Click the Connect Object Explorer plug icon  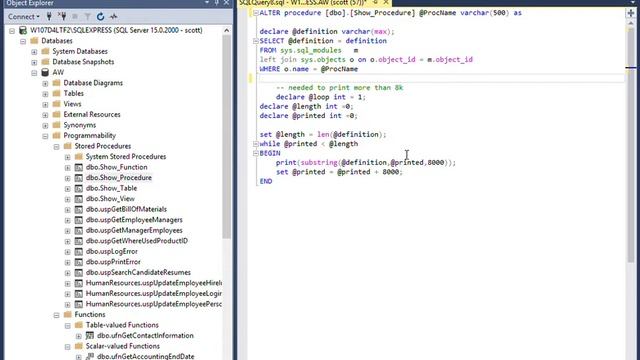pyautogui.click(x=49, y=17)
